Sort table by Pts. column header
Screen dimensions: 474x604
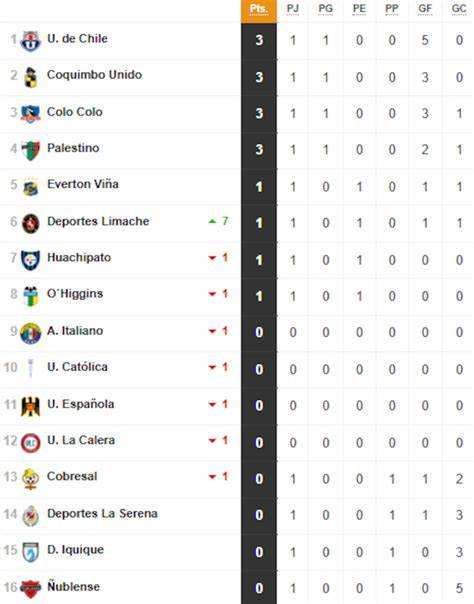coord(259,9)
